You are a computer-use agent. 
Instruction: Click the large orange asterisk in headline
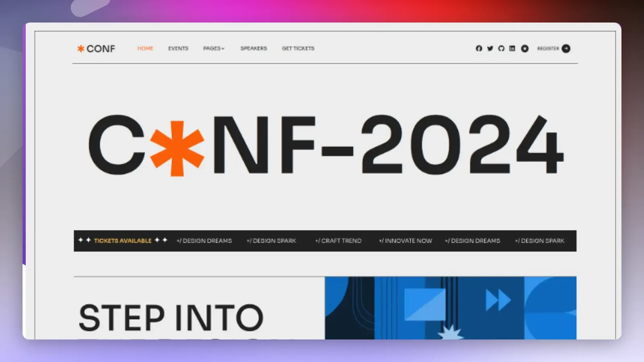177,148
